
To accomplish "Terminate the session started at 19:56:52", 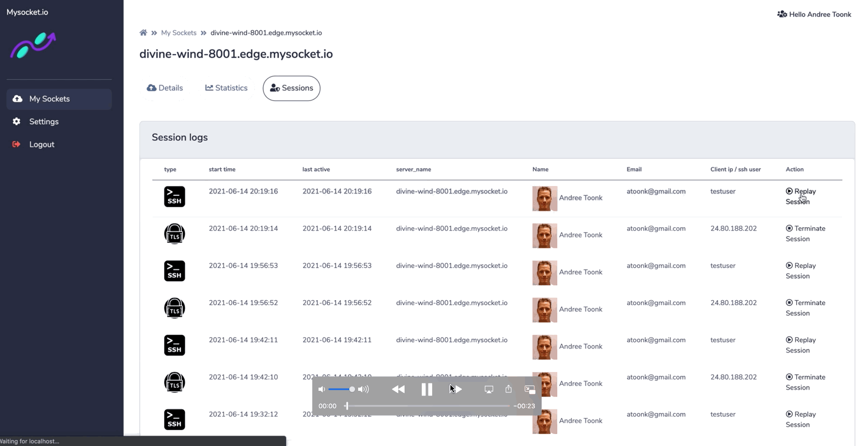I will tap(805, 308).
